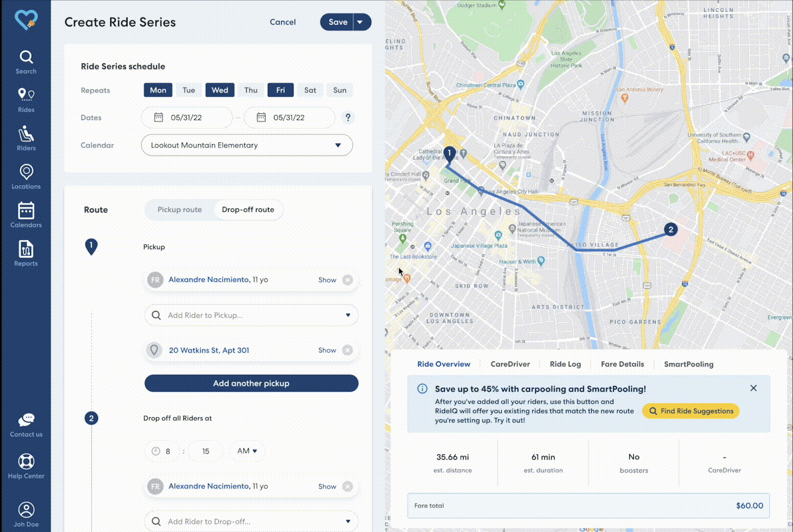Click the Chinatown Central Plaza pin
793x532 pixels.
tap(520, 84)
